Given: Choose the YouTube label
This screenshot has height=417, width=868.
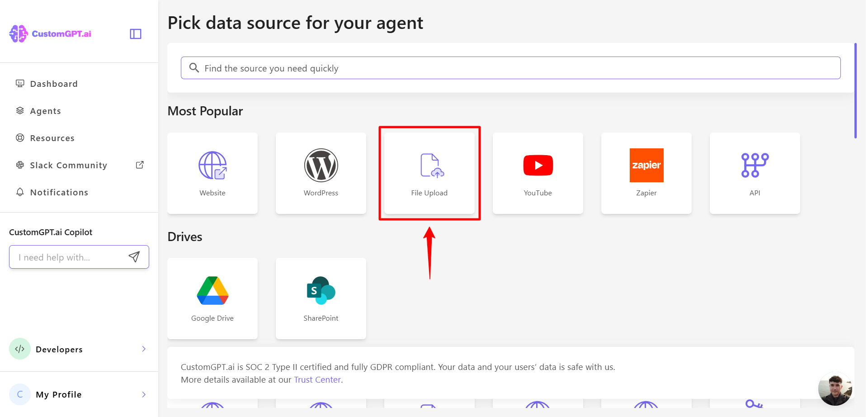Looking at the screenshot, I should (x=538, y=193).
